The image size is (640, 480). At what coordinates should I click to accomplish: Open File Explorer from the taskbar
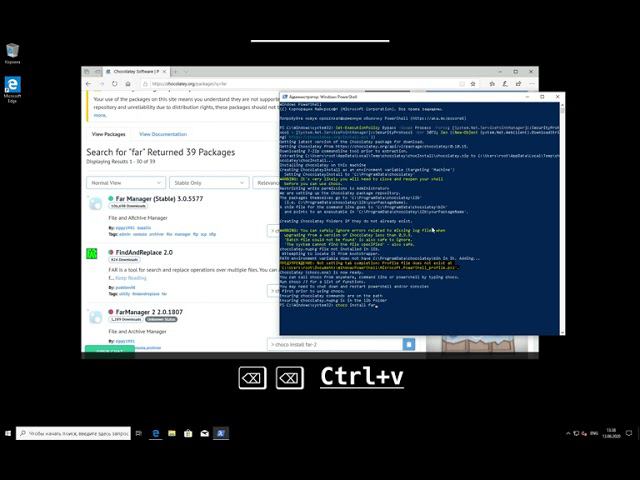coord(172,433)
